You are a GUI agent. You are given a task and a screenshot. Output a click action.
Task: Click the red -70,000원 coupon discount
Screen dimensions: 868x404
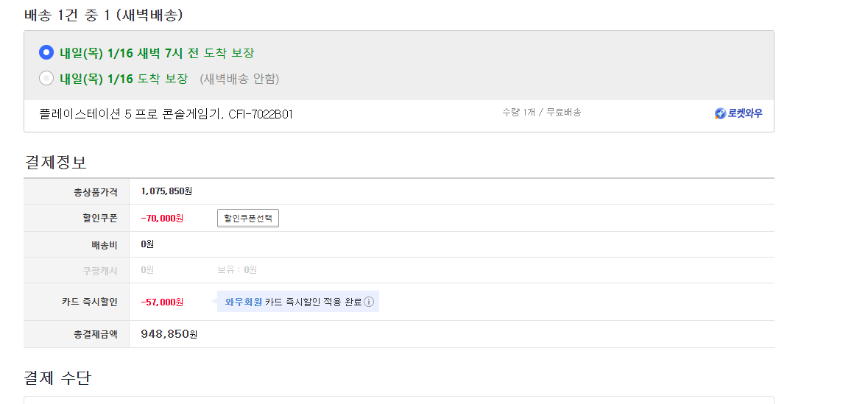pyautogui.click(x=162, y=219)
